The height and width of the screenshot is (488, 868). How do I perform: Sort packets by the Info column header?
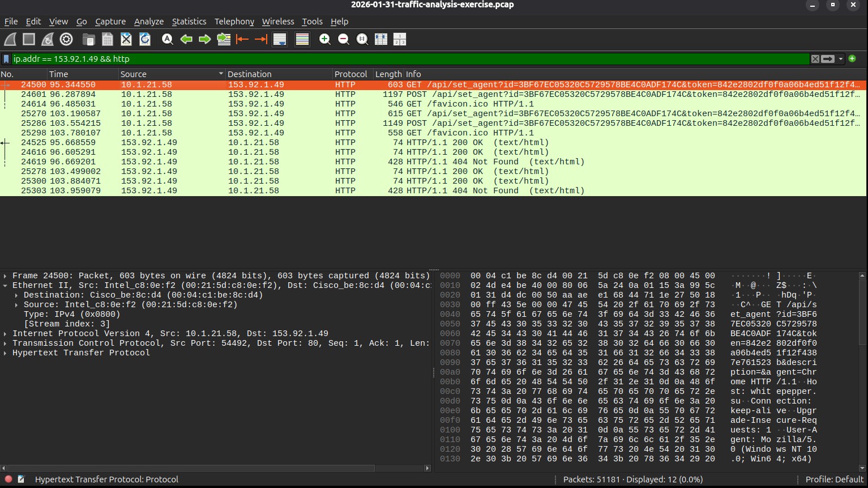[635, 74]
